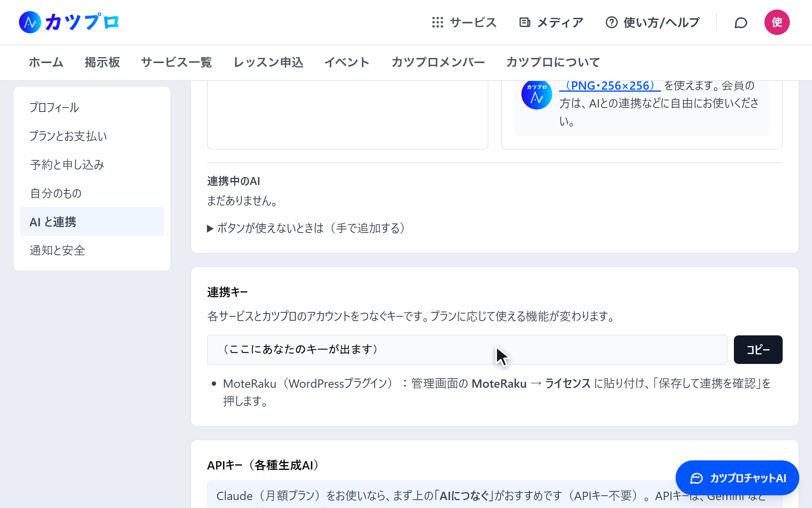Select 通知と安全 in the sidebar
The width and height of the screenshot is (812, 508).
click(x=92, y=250)
